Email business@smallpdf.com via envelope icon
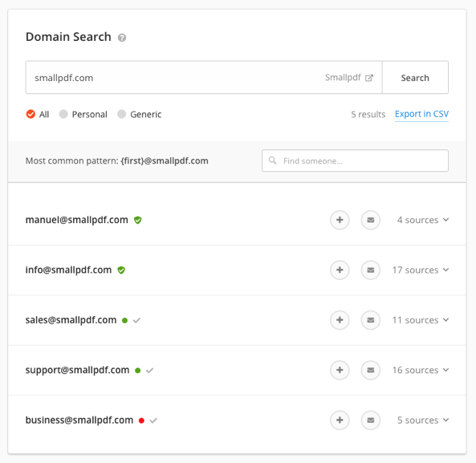This screenshot has height=463, width=476. pyautogui.click(x=371, y=420)
